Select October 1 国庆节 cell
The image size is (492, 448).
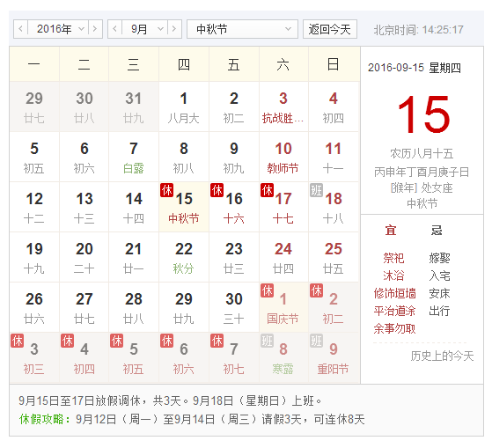point(283,307)
